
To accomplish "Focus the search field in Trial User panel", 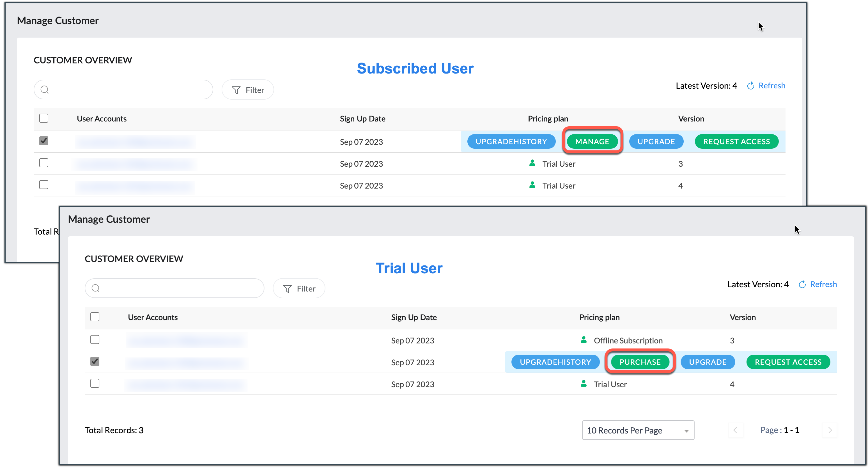I will pos(179,288).
